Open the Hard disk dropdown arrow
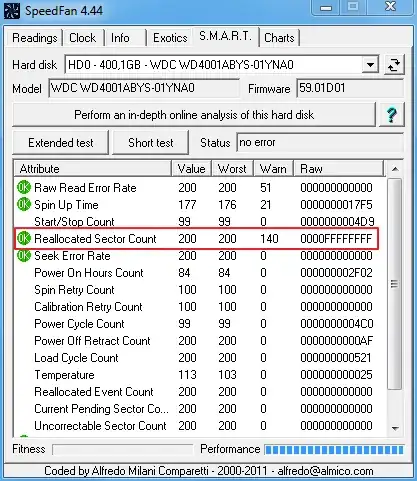The height and width of the screenshot is (481, 417). point(370,65)
